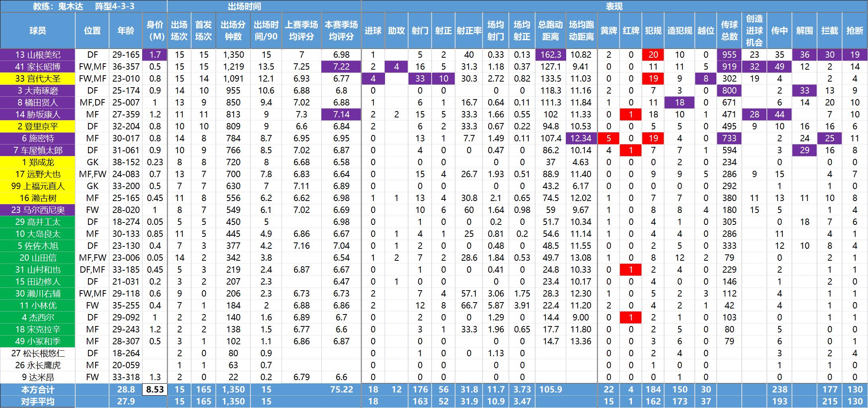Select the 越位 column header

706,31
